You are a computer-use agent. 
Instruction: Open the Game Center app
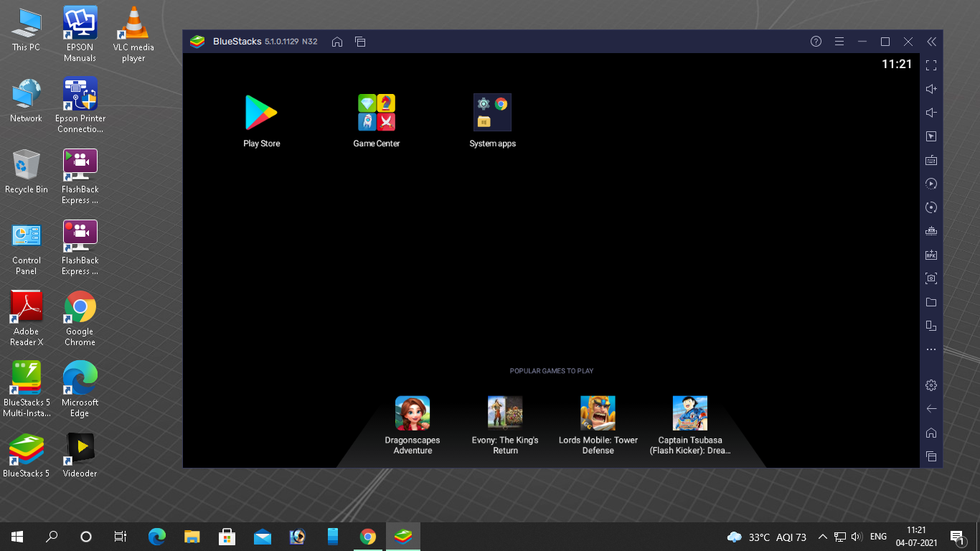point(377,121)
